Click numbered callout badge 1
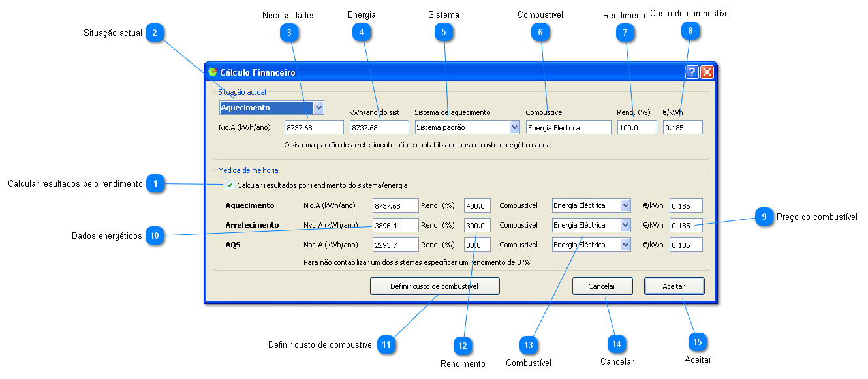Image resolution: width=868 pixels, height=379 pixels. click(x=155, y=185)
